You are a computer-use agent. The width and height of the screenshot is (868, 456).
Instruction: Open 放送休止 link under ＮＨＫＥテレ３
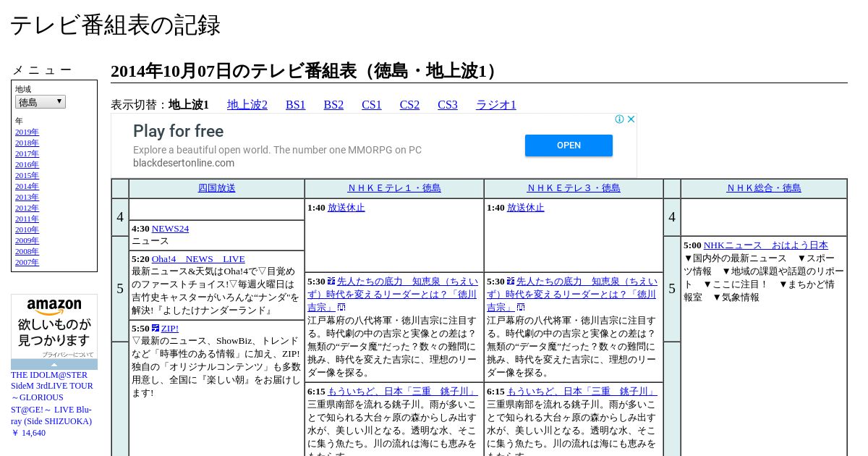tap(526, 208)
